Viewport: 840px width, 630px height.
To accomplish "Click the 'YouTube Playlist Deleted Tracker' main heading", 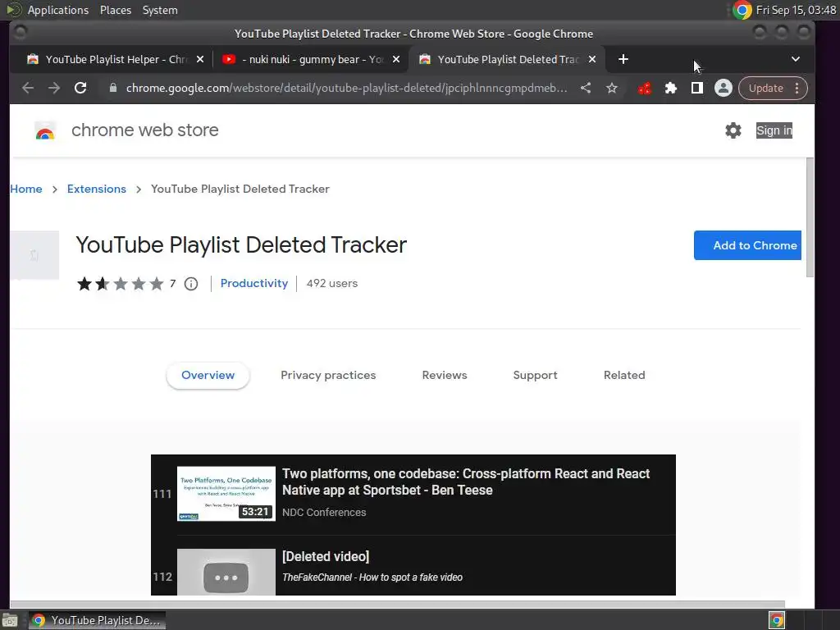I will tap(241, 244).
